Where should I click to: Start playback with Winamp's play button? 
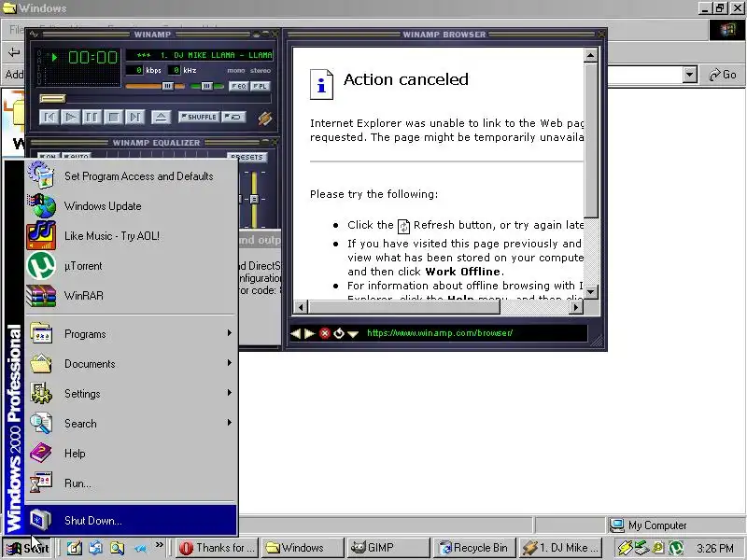pos(71,118)
